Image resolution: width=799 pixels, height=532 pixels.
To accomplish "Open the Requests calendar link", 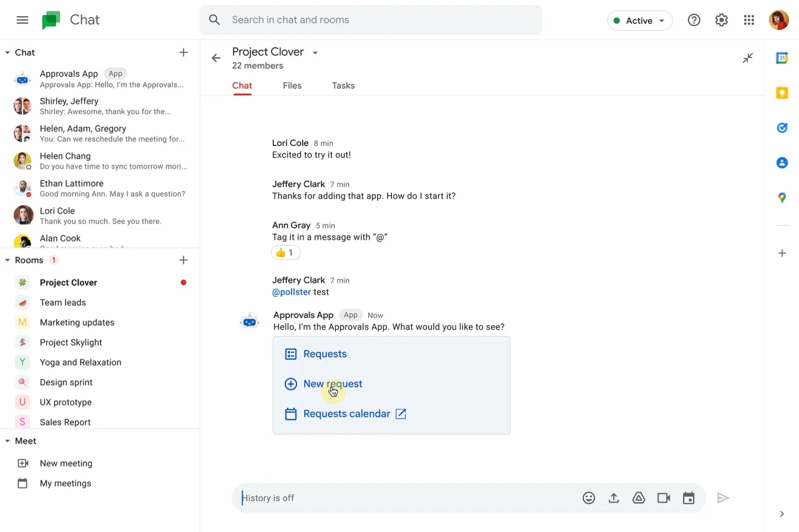I will click(346, 414).
